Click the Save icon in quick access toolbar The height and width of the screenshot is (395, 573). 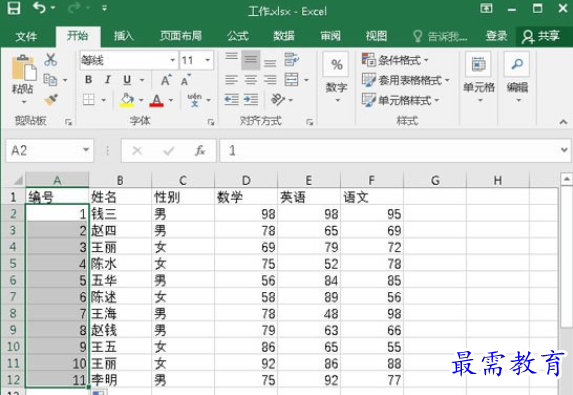click(x=14, y=8)
